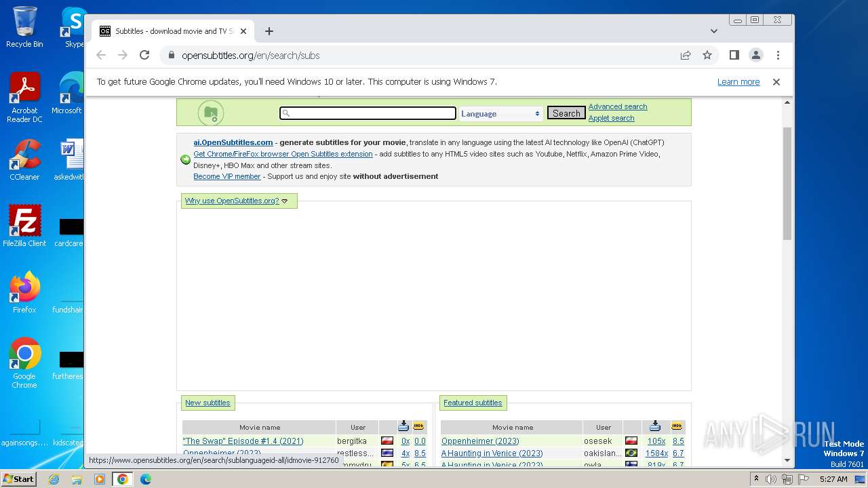Open the Advanced search link

(x=618, y=106)
